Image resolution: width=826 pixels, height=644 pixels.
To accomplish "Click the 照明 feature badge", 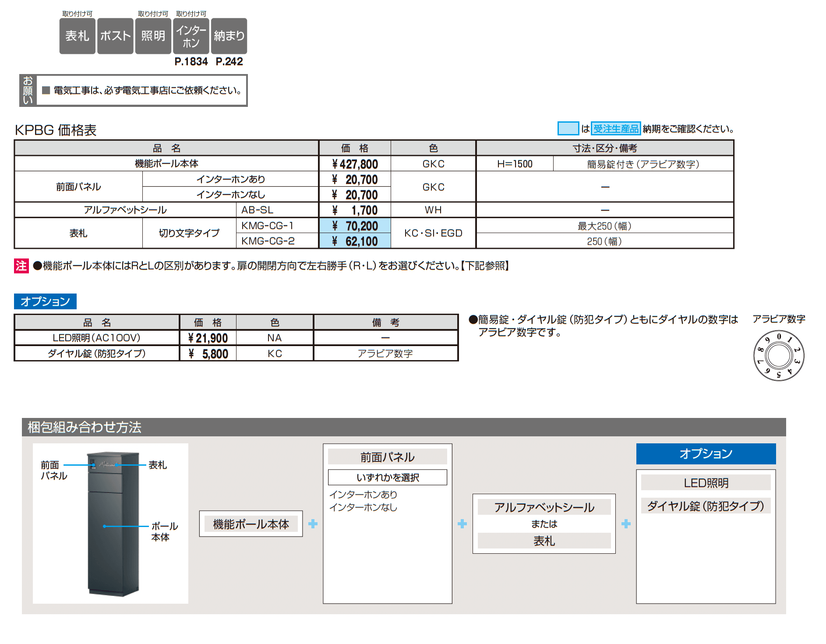I will click(153, 36).
